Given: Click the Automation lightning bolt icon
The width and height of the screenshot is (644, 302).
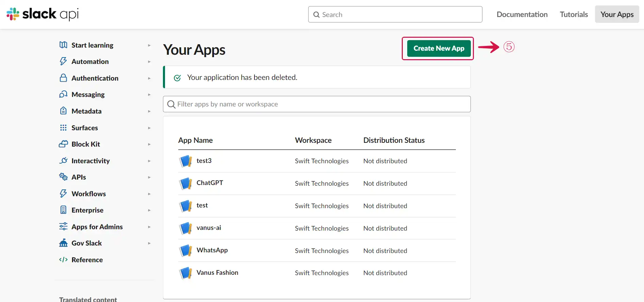Looking at the screenshot, I should pyautogui.click(x=63, y=61).
